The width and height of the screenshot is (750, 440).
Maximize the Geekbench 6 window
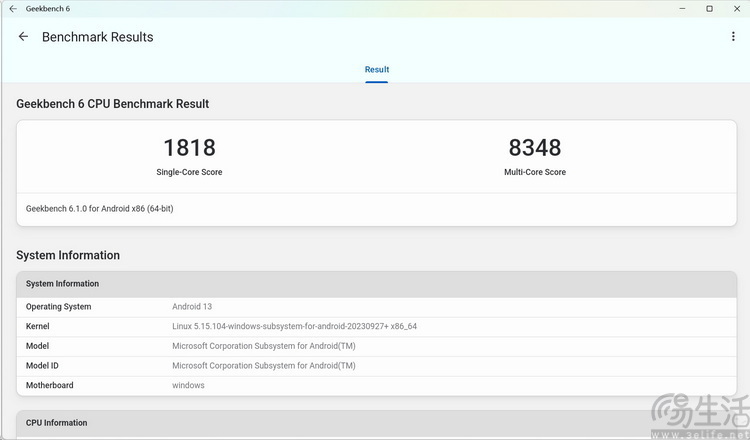(710, 9)
